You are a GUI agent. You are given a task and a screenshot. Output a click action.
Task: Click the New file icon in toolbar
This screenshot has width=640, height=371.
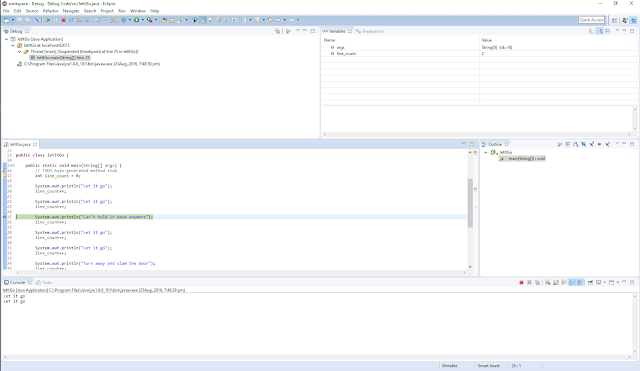[7, 20]
